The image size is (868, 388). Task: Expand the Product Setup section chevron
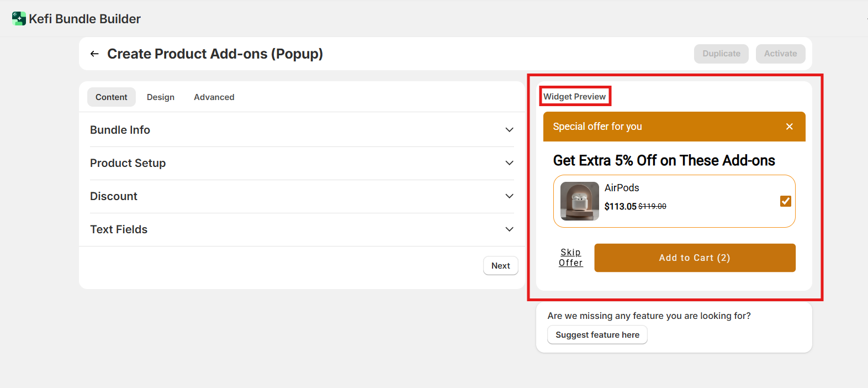tap(509, 163)
